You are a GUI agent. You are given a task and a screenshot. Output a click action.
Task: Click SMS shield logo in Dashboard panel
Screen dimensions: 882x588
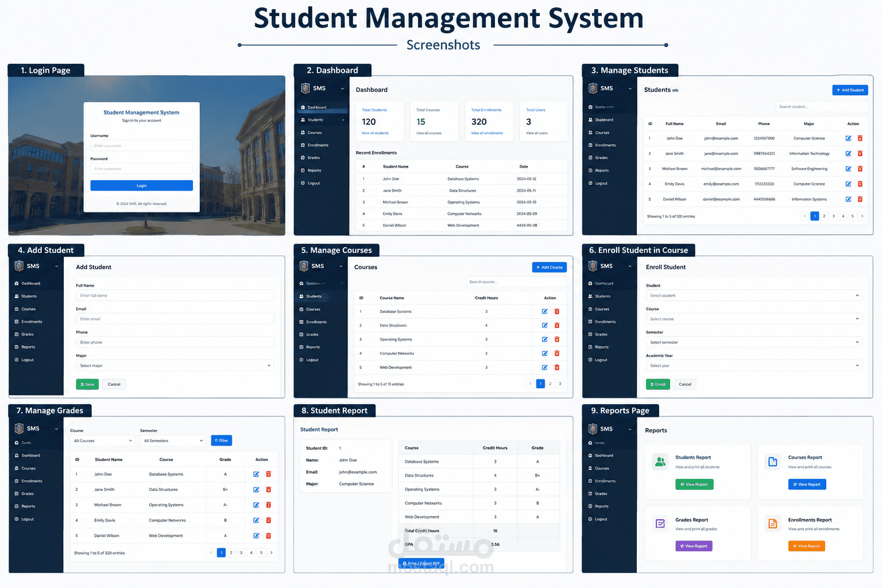[x=305, y=88]
